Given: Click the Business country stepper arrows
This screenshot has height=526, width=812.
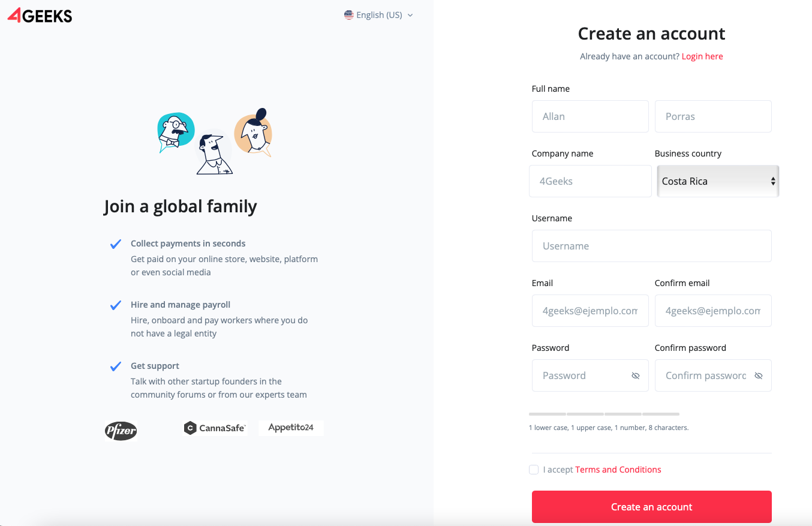Looking at the screenshot, I should click(x=773, y=181).
